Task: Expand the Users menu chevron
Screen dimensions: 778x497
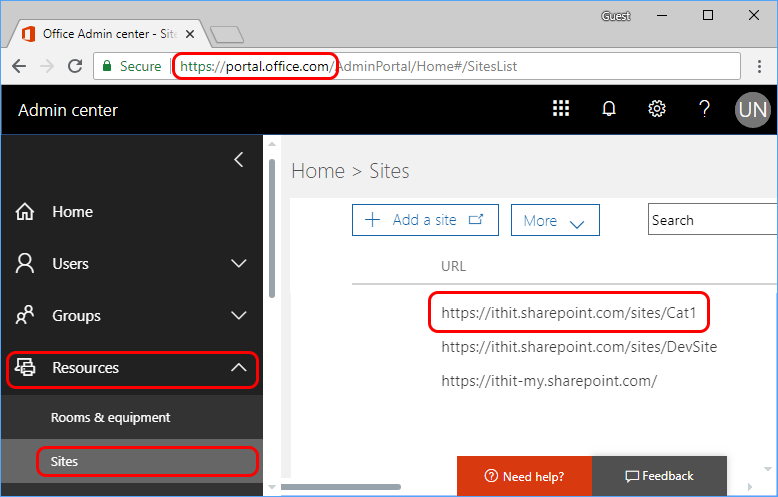Action: click(x=239, y=263)
